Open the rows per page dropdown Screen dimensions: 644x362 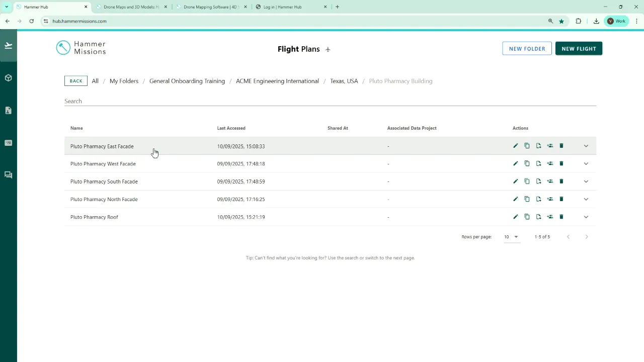pos(511,237)
